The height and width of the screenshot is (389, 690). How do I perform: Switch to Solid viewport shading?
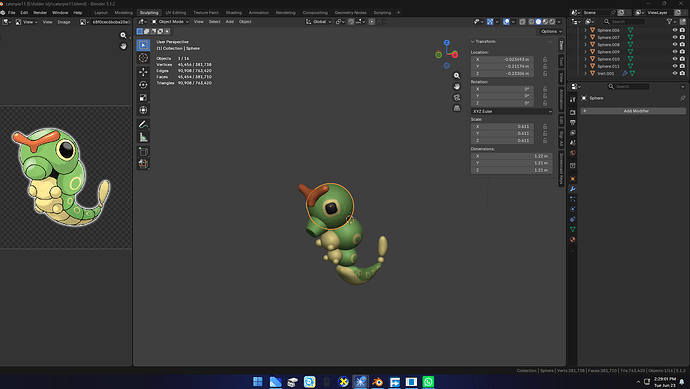pos(538,22)
